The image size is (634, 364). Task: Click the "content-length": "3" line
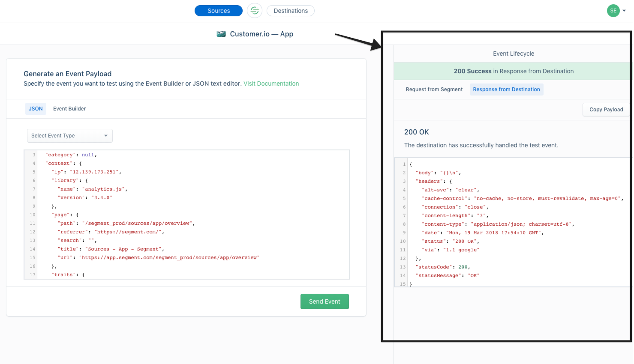coord(455,215)
